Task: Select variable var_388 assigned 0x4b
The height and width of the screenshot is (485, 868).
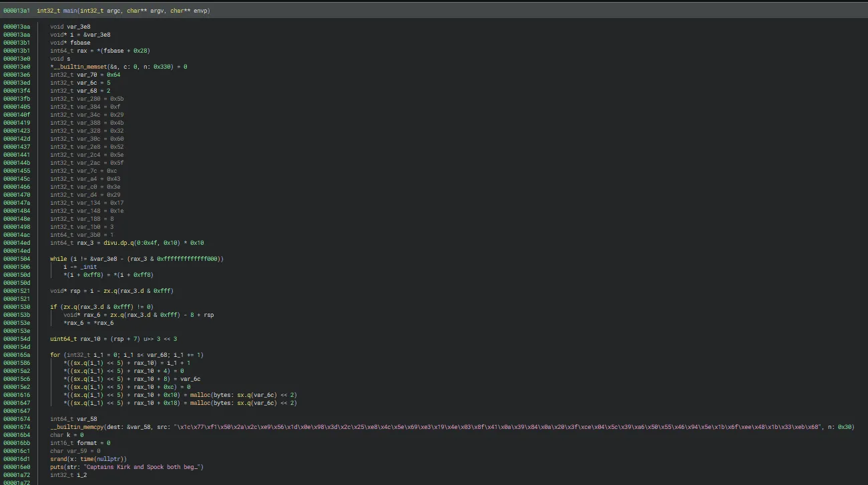Action: [x=87, y=123]
